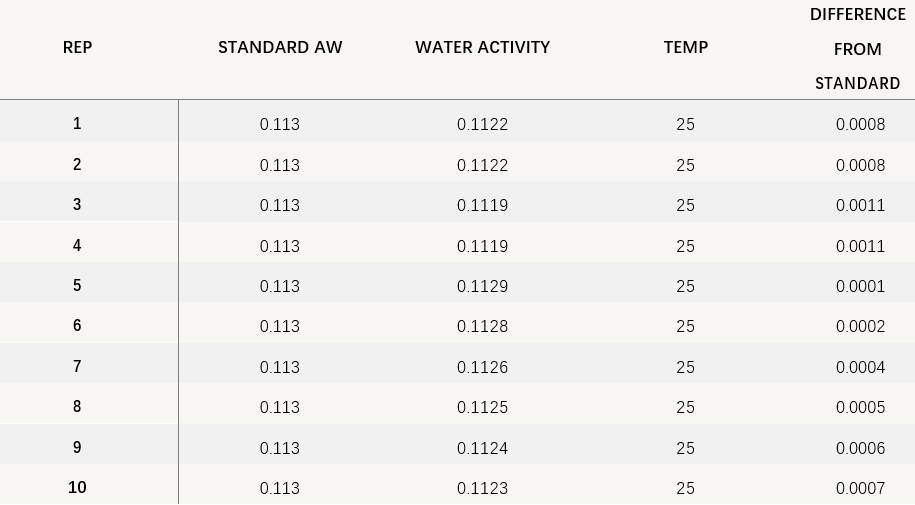The height and width of the screenshot is (505, 915).
Task: Click water activity value 0.1129
Action: pos(482,286)
